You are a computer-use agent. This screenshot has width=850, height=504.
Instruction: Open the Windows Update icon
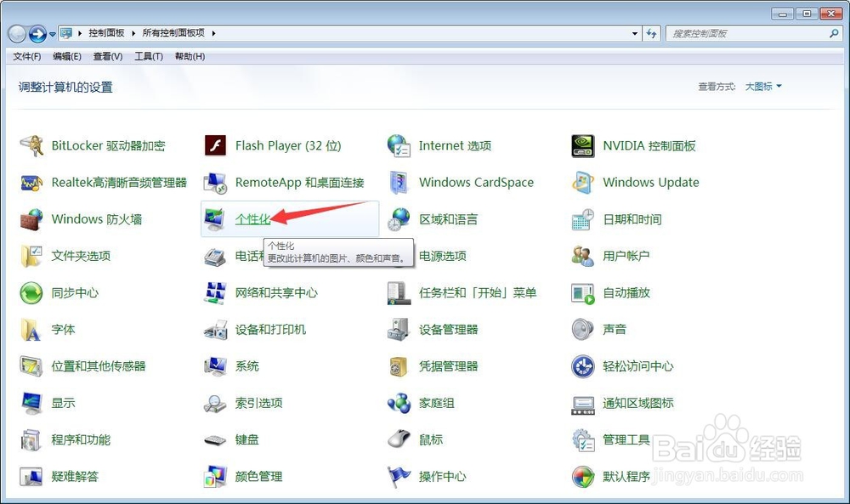[583, 183]
